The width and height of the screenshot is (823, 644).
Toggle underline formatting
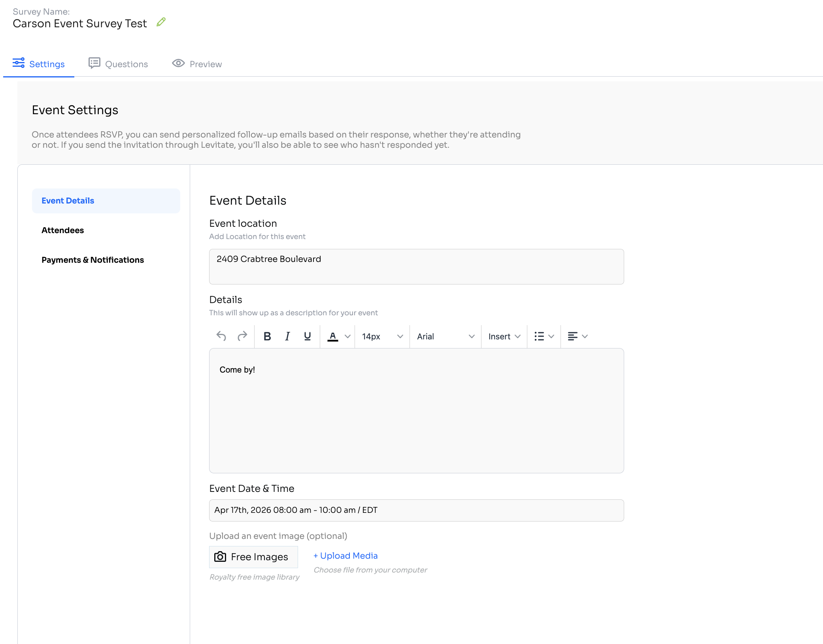[307, 336]
